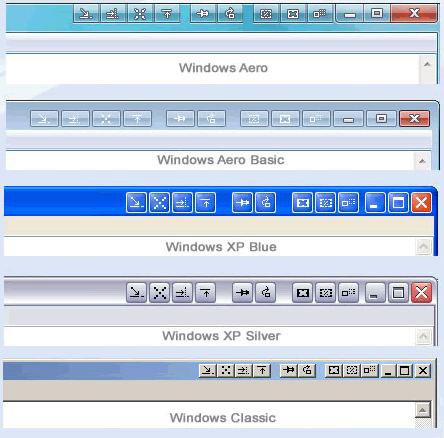
Task: Click the corner-bracket resize button in XP Silver title bar
Action: (302, 292)
